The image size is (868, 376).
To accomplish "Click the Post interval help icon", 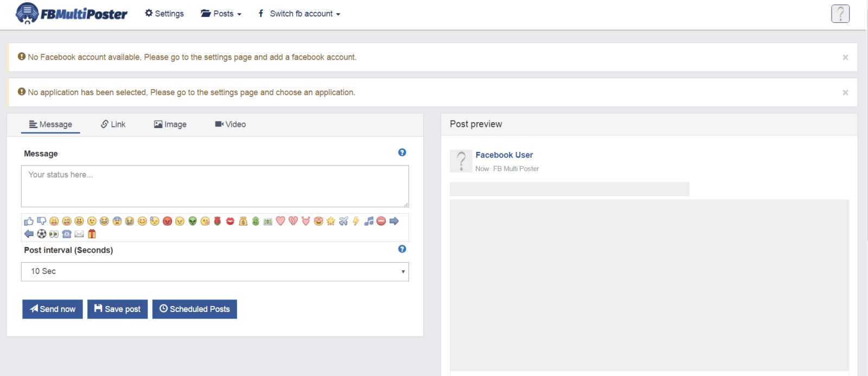I will tap(402, 249).
